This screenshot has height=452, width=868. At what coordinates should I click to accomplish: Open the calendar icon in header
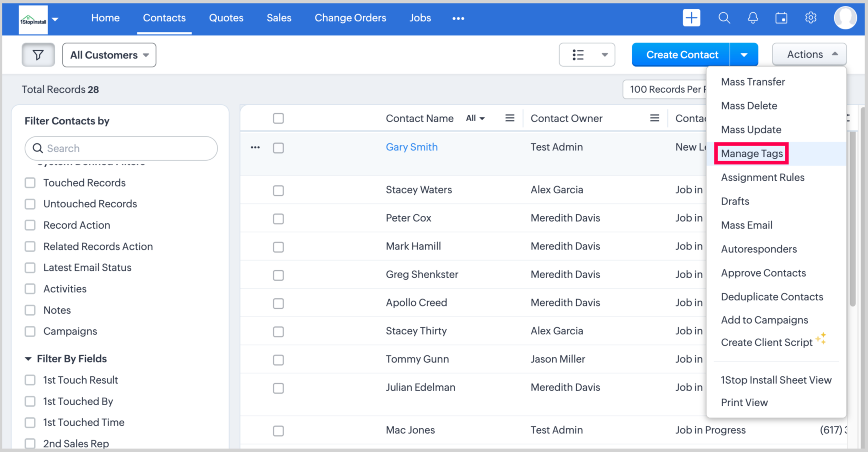pyautogui.click(x=781, y=18)
